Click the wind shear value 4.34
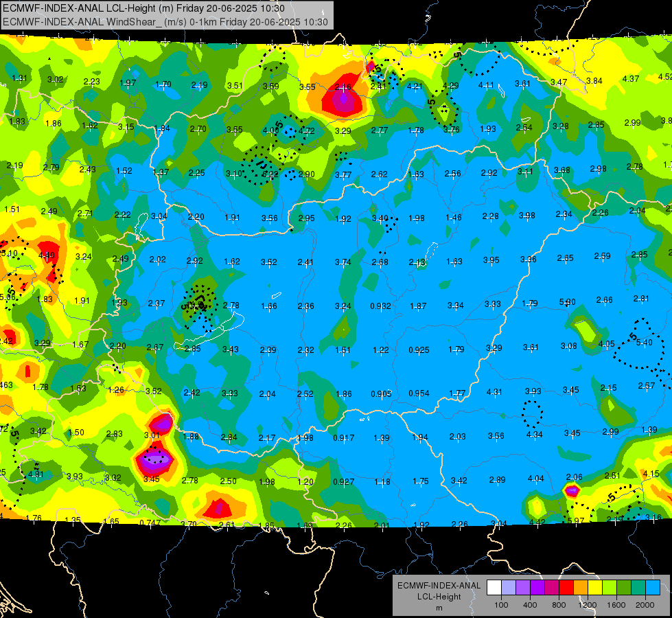The width and height of the screenshot is (672, 618). coord(534,435)
